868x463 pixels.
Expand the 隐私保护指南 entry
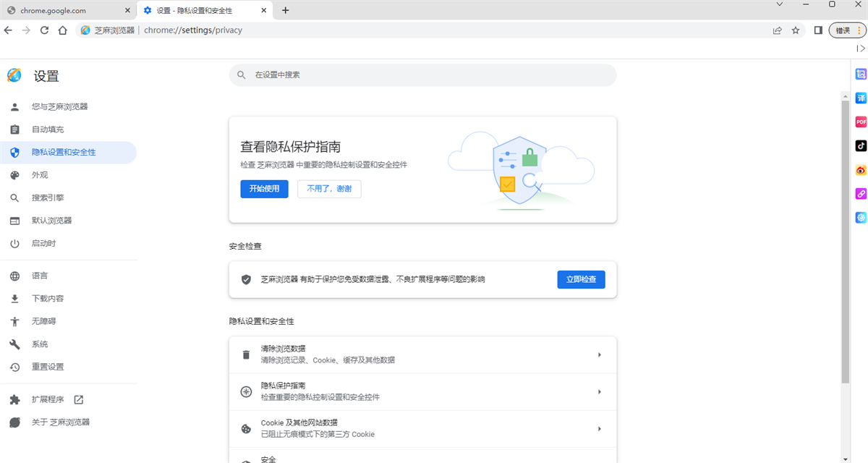click(x=422, y=391)
